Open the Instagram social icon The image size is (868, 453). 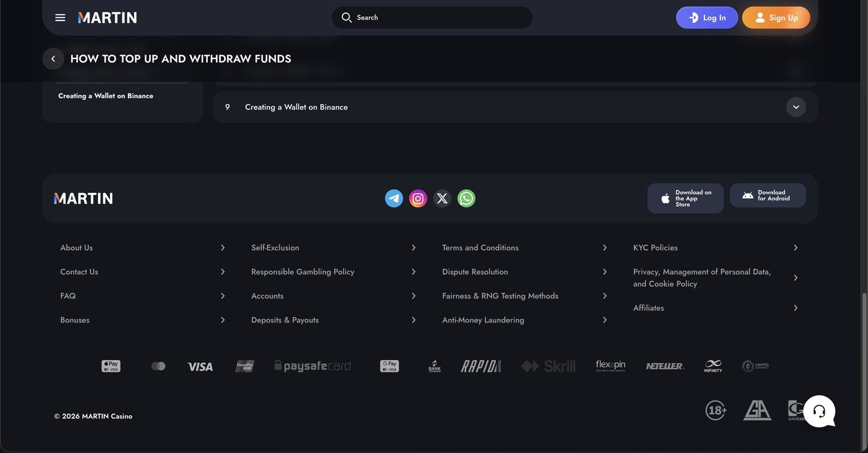[418, 199]
